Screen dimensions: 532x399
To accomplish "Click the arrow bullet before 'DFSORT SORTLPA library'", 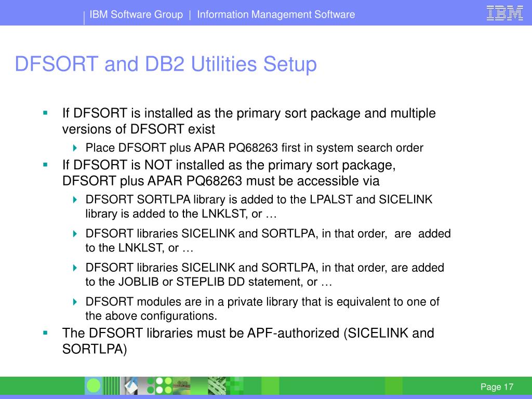I will (75, 199).
